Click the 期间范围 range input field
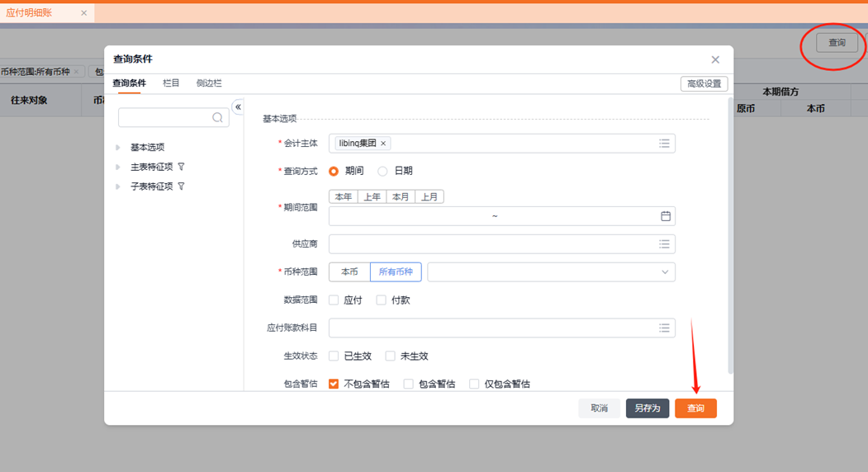 coord(501,216)
